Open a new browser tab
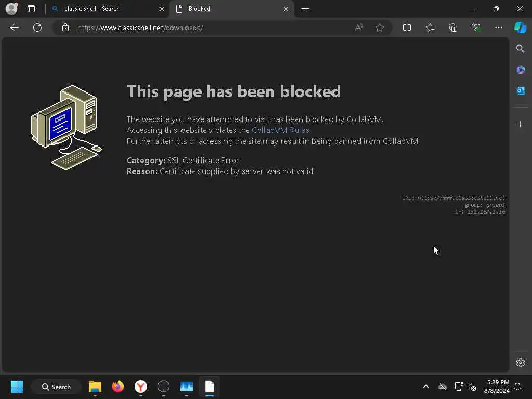 (x=305, y=9)
